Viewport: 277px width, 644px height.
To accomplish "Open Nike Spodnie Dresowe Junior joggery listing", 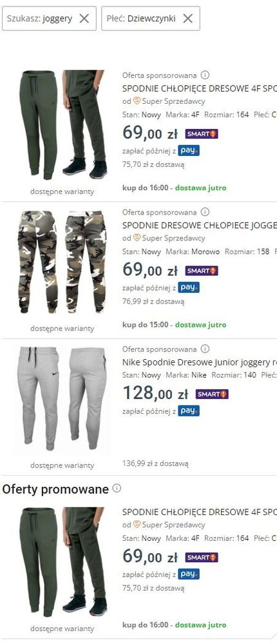I will (200, 362).
